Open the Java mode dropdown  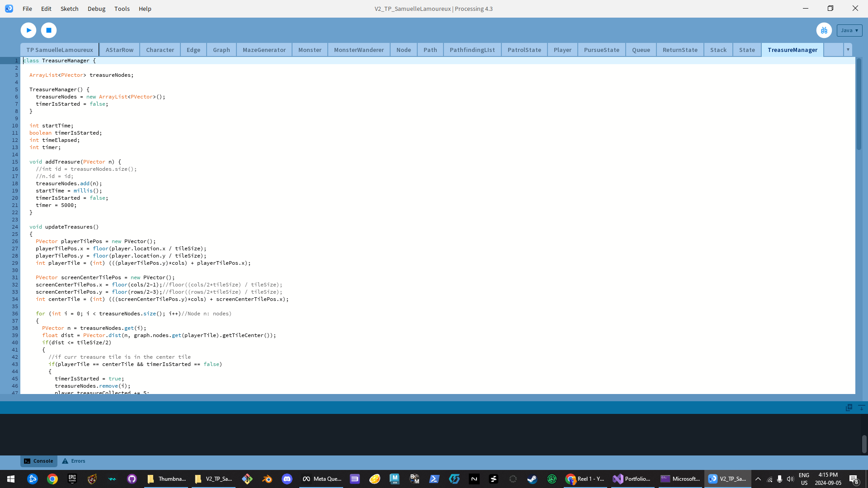coord(849,30)
